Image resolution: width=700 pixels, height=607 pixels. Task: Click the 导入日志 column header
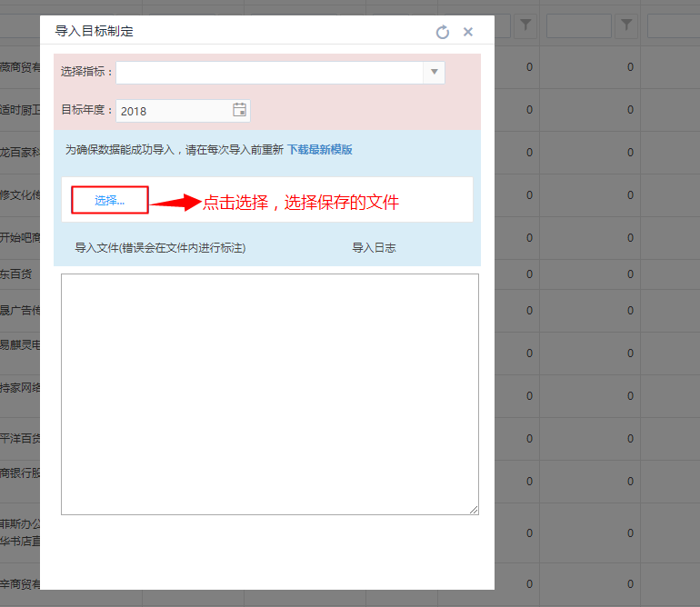[x=374, y=247]
